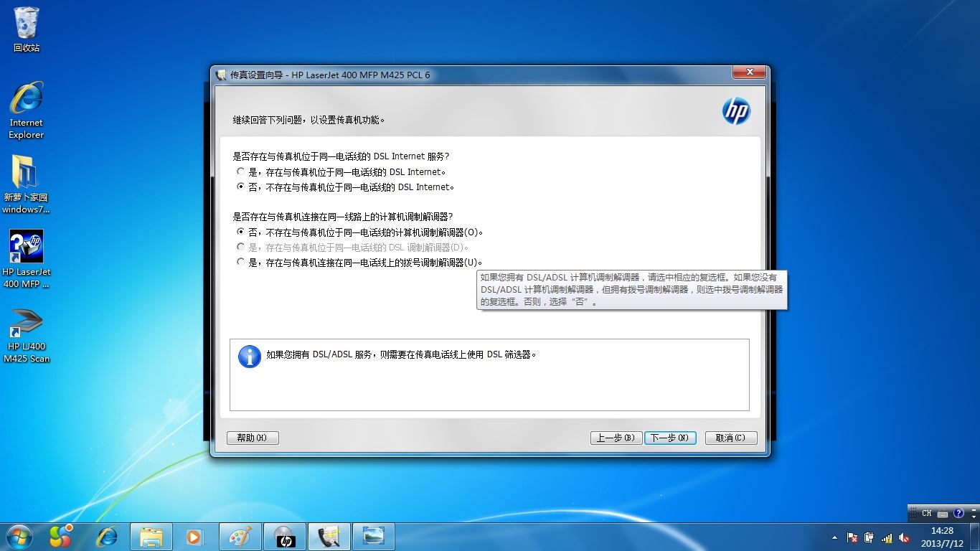Open language bar options down arrow
Image resolution: width=980 pixels, height=551 pixels.
pyautogui.click(x=974, y=517)
